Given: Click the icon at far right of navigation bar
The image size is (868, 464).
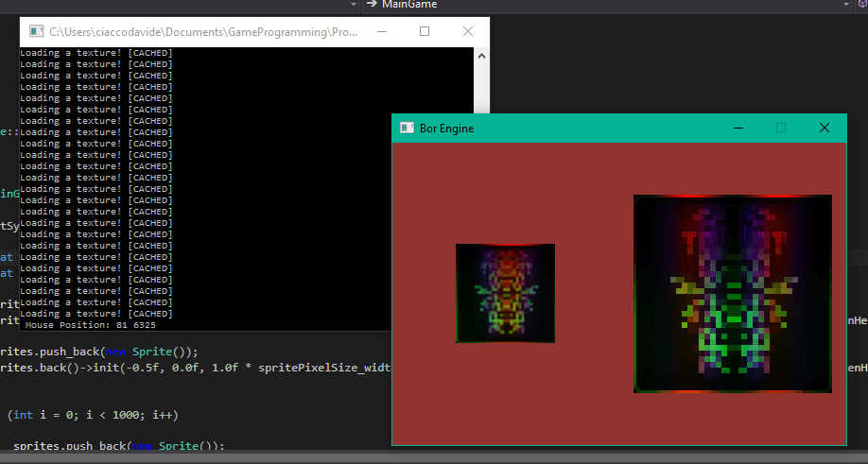Looking at the screenshot, I should [861, 5].
